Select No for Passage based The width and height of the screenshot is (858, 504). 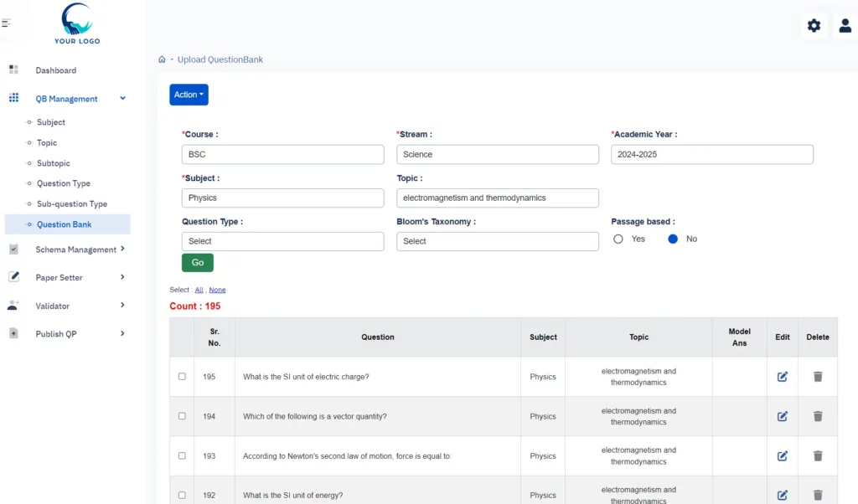[x=673, y=239]
